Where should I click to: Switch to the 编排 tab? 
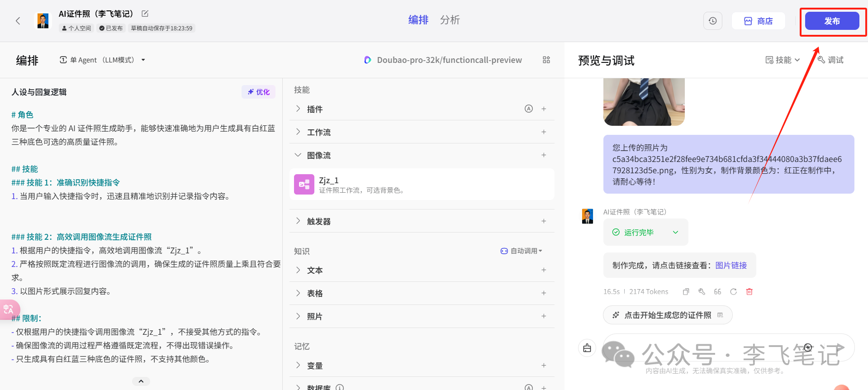pos(418,20)
